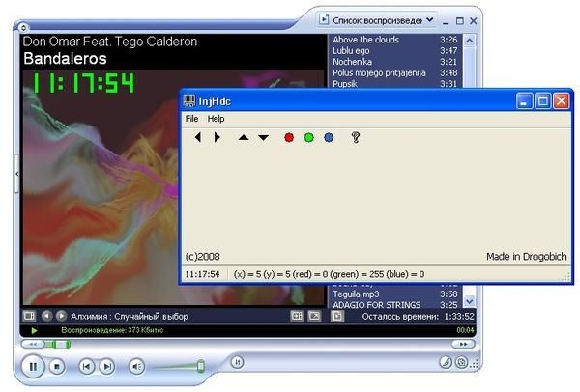Click the playlist icon beside Список воспроизведения

click(324, 19)
